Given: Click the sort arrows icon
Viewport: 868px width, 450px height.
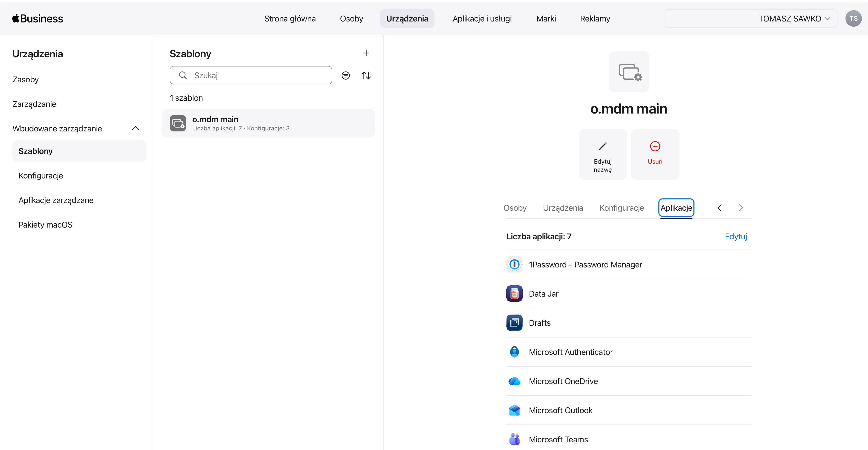Looking at the screenshot, I should (366, 75).
